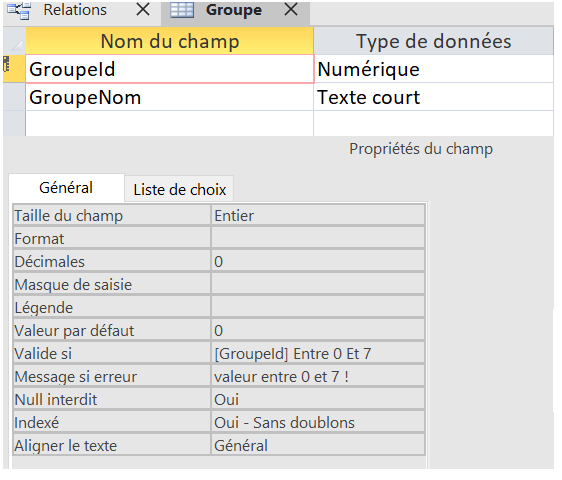
Task: Select the Général properties tab
Action: 66,188
